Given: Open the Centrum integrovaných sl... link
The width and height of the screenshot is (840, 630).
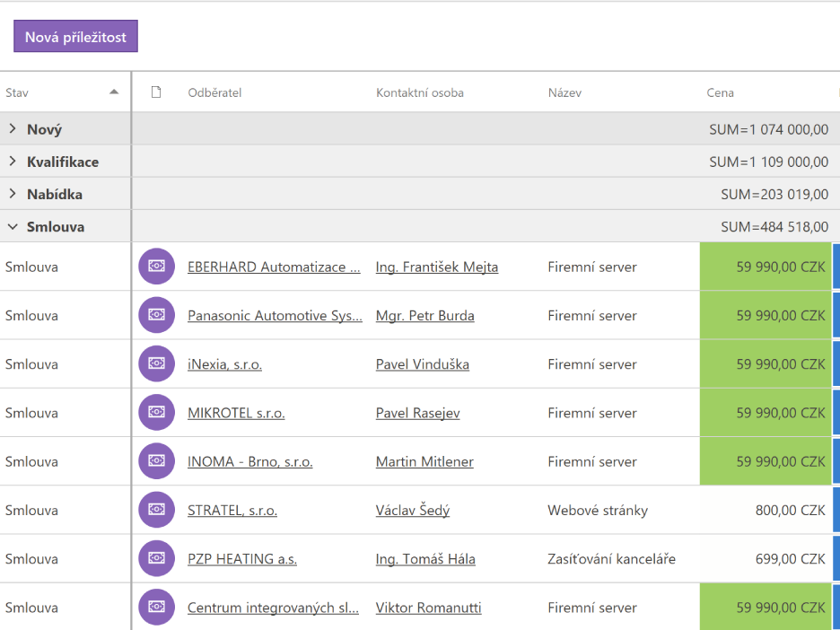Looking at the screenshot, I should pyautogui.click(x=273, y=608).
